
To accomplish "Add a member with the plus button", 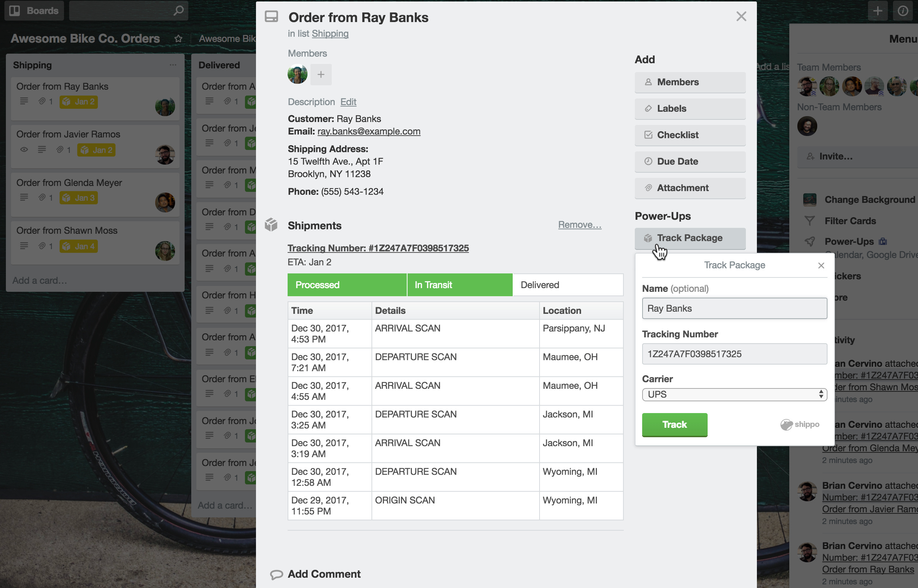I will (x=321, y=75).
